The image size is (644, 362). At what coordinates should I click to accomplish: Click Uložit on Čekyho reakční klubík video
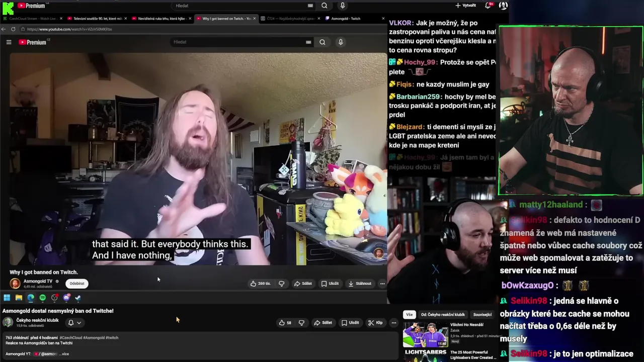point(350,323)
